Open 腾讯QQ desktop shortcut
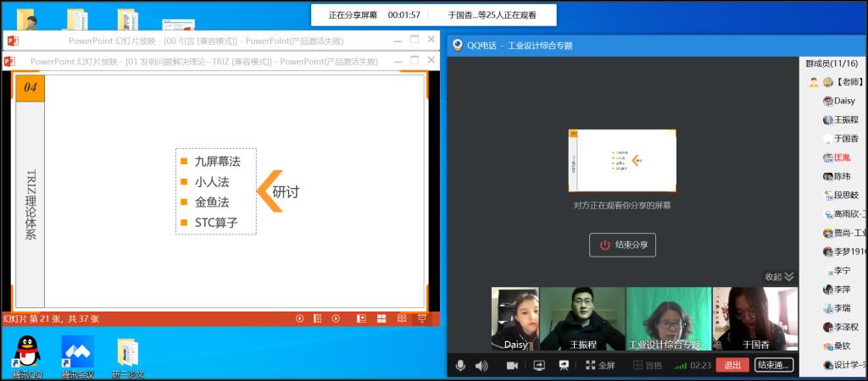868x381 pixels. point(28,357)
